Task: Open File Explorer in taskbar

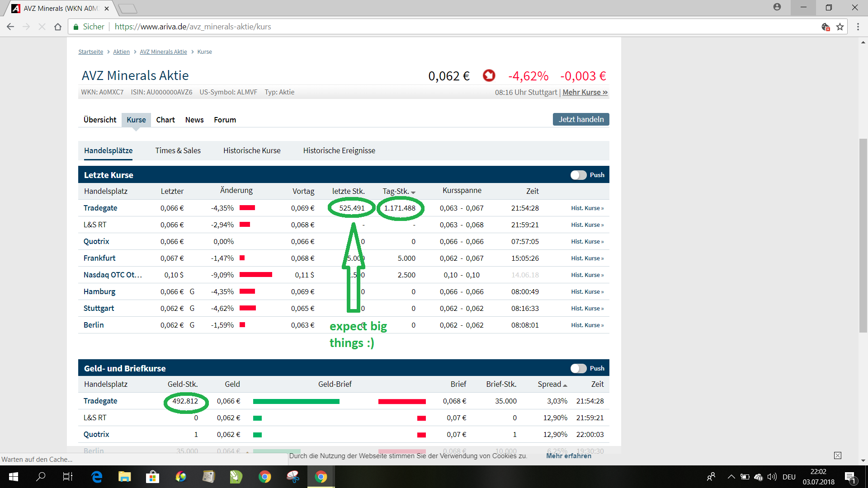Action: pyautogui.click(x=124, y=477)
